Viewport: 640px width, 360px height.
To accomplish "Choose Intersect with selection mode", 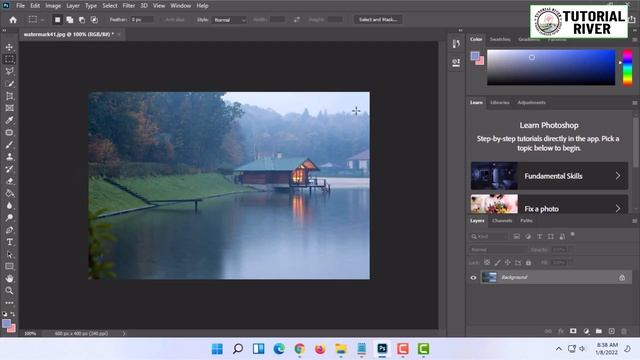I will click(x=94, y=20).
